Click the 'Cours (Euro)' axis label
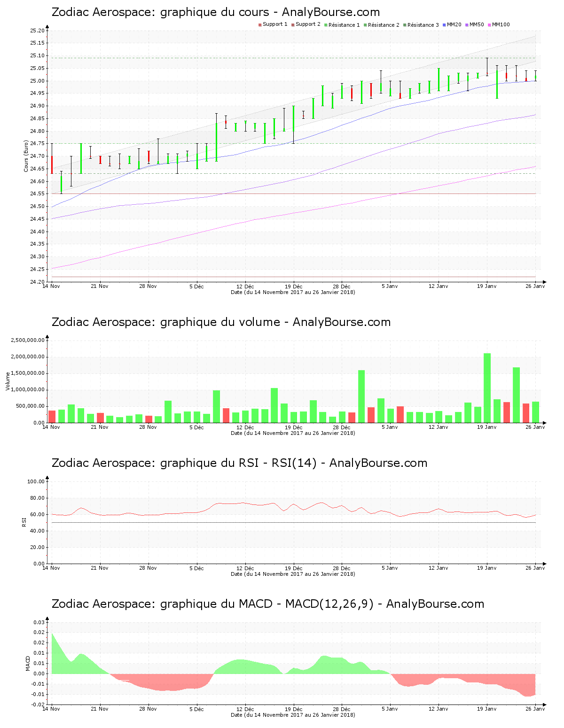The height and width of the screenshot is (728, 564). (26, 156)
